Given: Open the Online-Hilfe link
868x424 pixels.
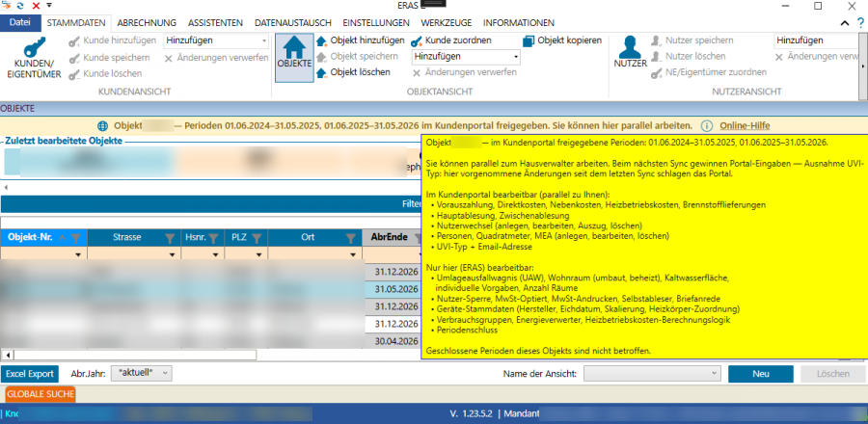Looking at the screenshot, I should (x=745, y=125).
